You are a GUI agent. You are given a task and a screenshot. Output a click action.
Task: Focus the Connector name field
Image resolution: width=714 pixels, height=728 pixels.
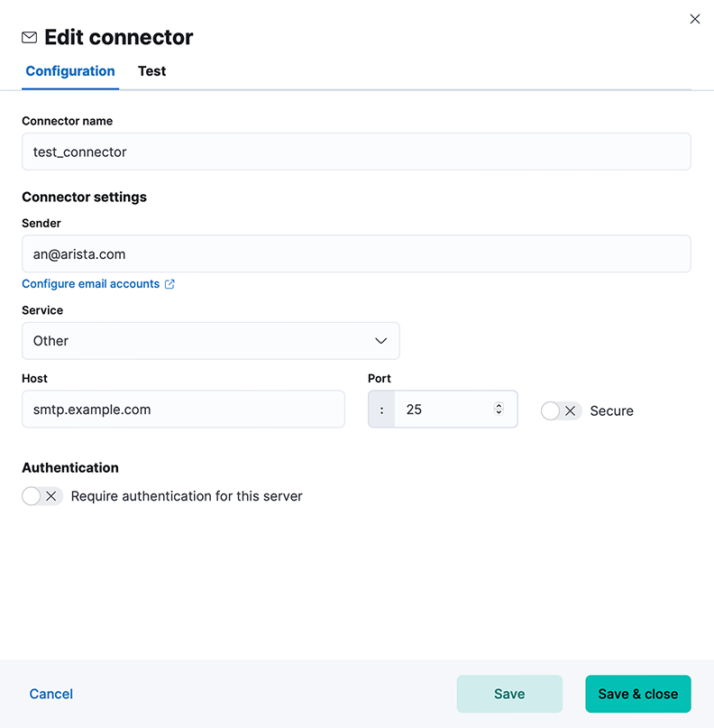tap(356, 152)
